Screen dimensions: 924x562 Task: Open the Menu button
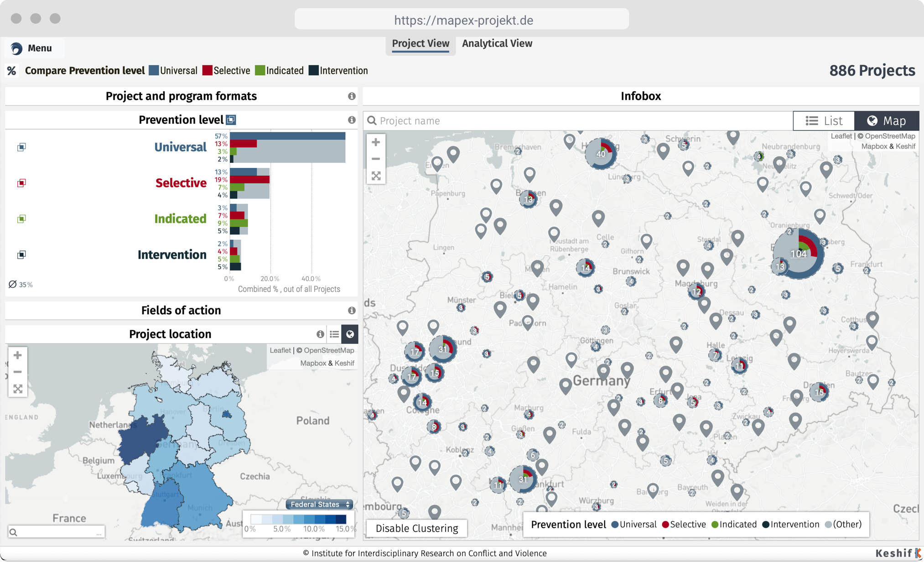coord(32,48)
